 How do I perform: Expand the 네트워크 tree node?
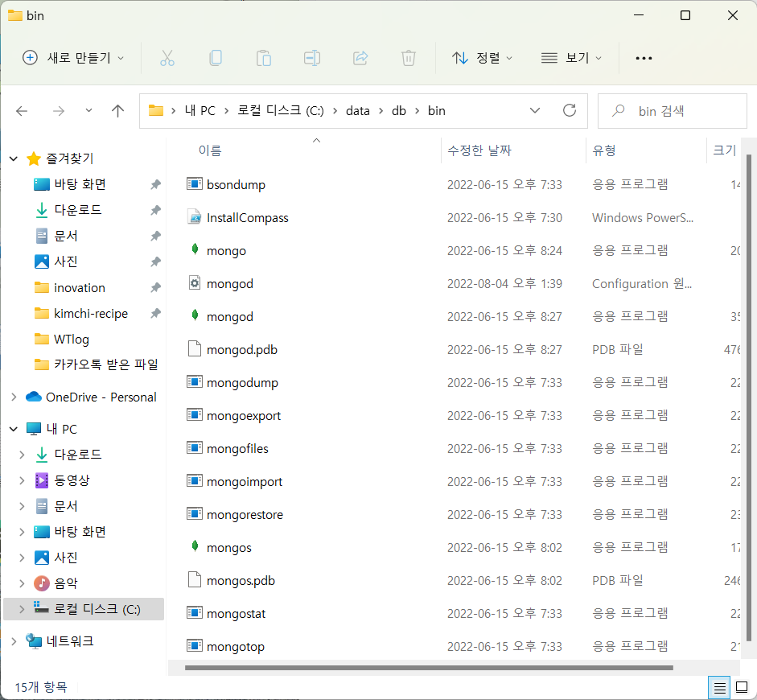point(14,641)
